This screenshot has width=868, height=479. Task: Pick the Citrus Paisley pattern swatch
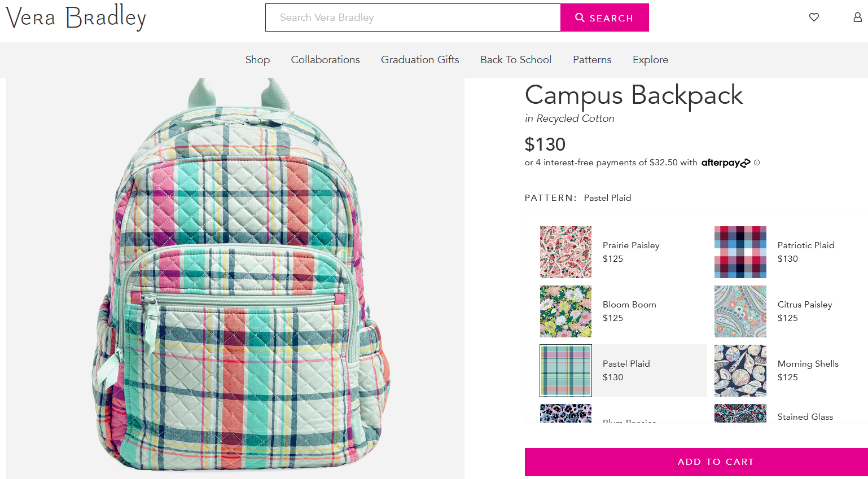(740, 311)
